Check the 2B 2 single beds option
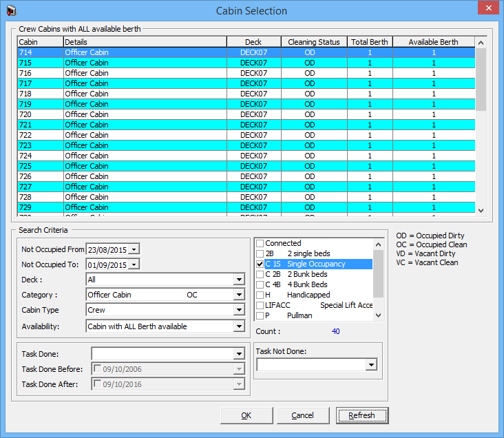 (260, 253)
